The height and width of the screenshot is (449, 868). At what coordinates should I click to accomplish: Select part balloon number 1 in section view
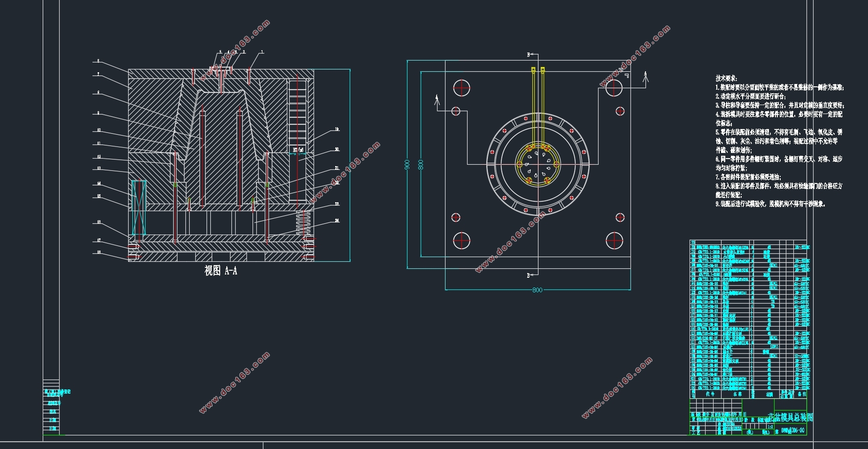point(262,52)
